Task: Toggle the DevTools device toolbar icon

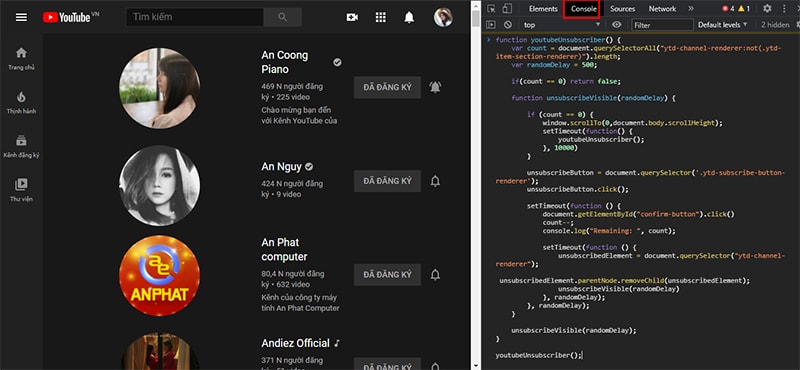Action: click(507, 9)
